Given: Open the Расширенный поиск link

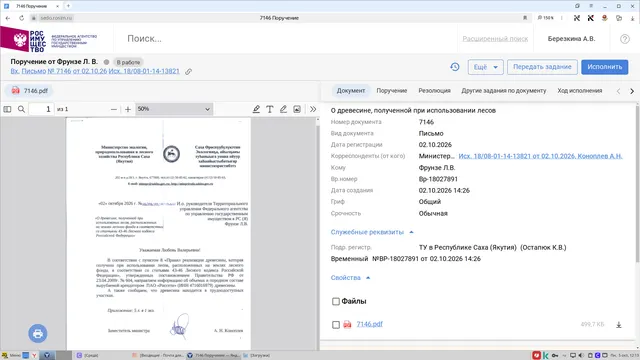Looking at the screenshot, I should (495, 39).
